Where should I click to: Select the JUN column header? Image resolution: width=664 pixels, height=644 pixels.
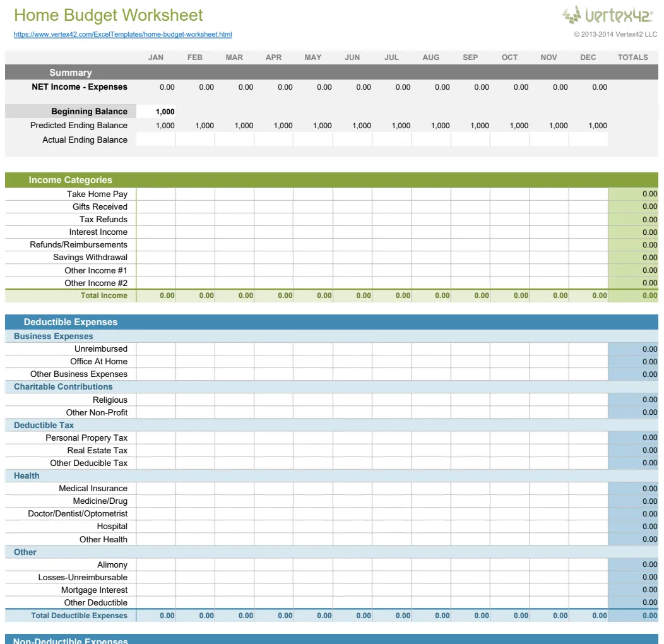tap(352, 57)
